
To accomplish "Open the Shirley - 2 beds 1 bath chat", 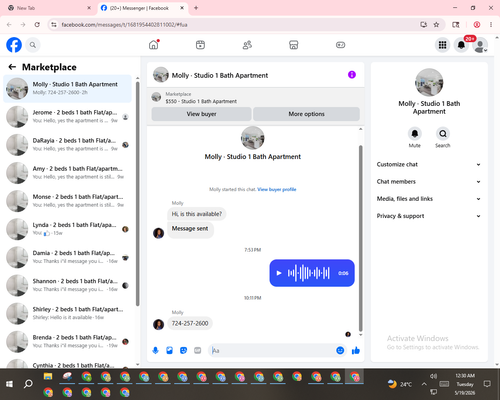I will [67, 313].
